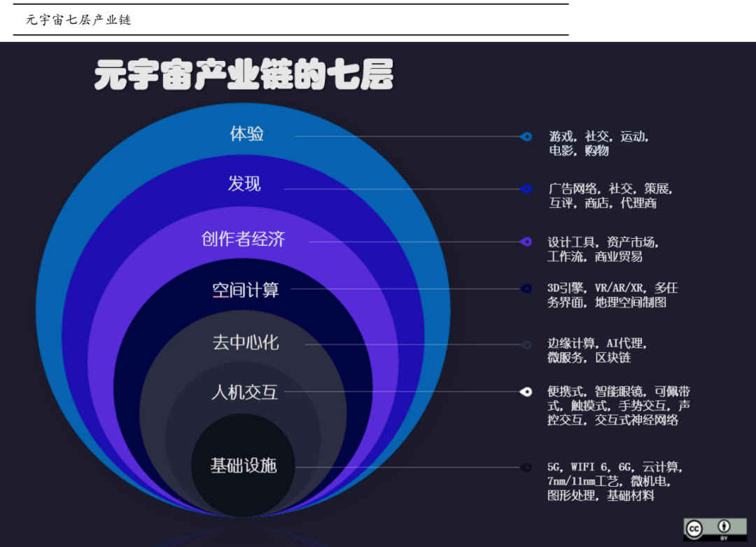Click the marker dot next to 广告网络 description
This screenshot has height=547, width=756.
526,188
